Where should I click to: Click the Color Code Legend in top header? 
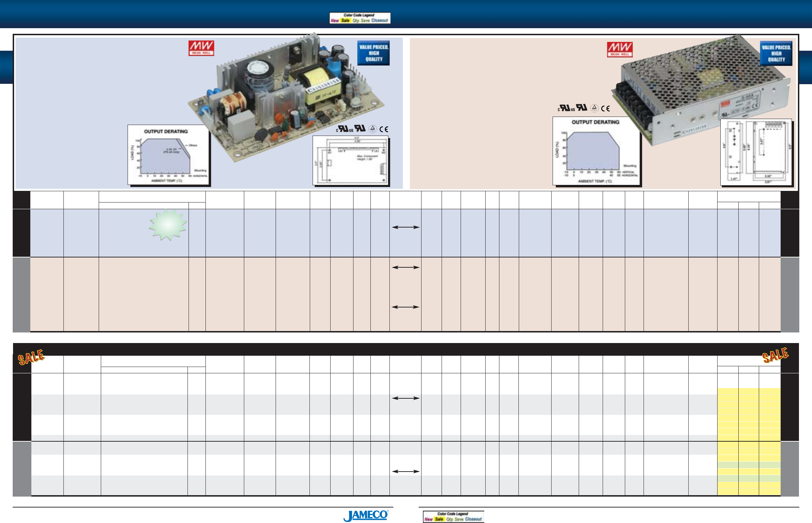360,18
